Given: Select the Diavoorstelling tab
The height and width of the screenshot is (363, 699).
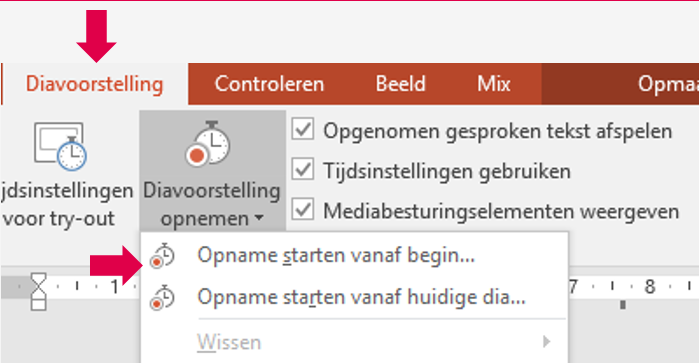Looking at the screenshot, I should tap(95, 84).
